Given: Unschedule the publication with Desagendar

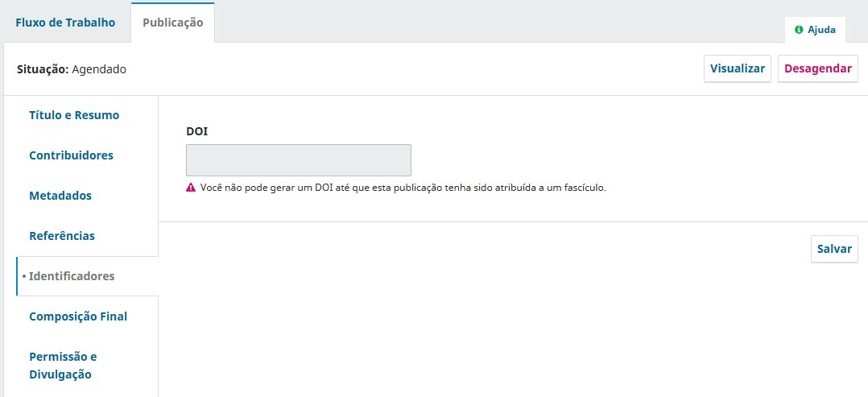Looking at the screenshot, I should [817, 68].
